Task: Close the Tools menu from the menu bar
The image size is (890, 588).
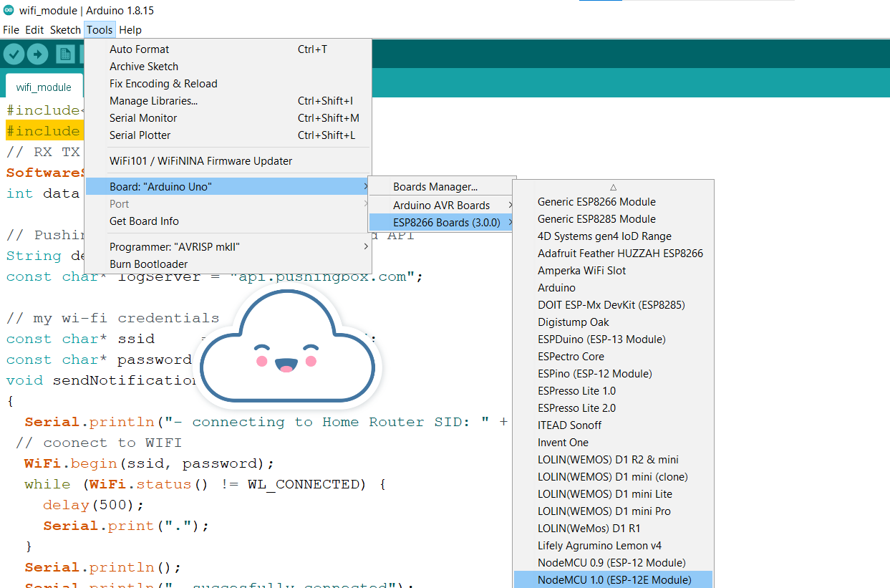Action: pos(100,30)
